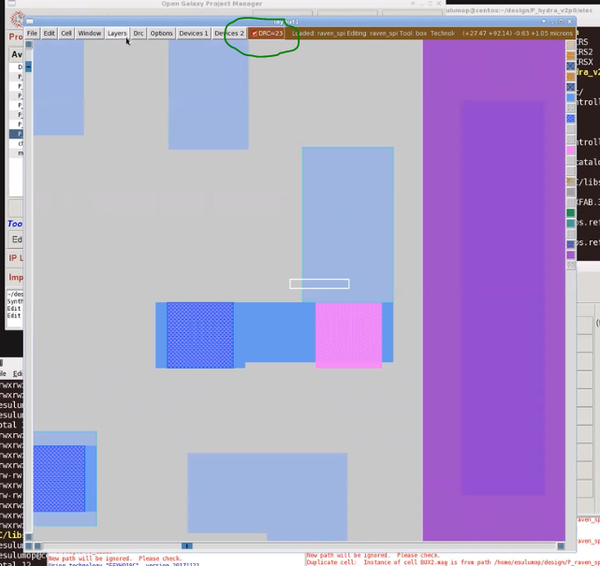Click the Open Galaxy Project Manager title bar

coord(226,4)
